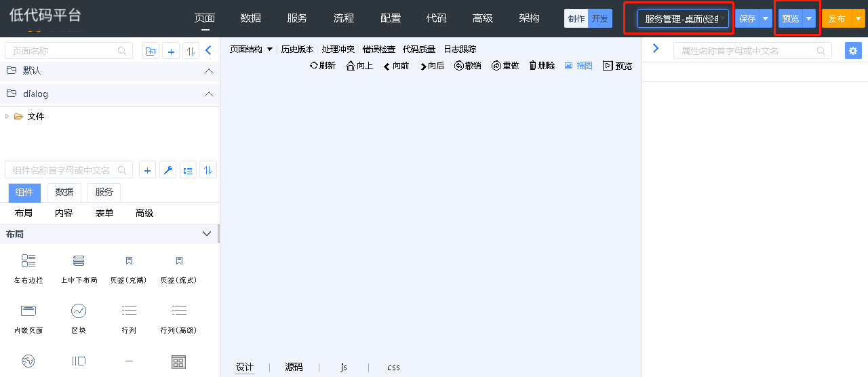868x377 pixels.
Task: Run 错误检查 error check
Action: pos(378,49)
